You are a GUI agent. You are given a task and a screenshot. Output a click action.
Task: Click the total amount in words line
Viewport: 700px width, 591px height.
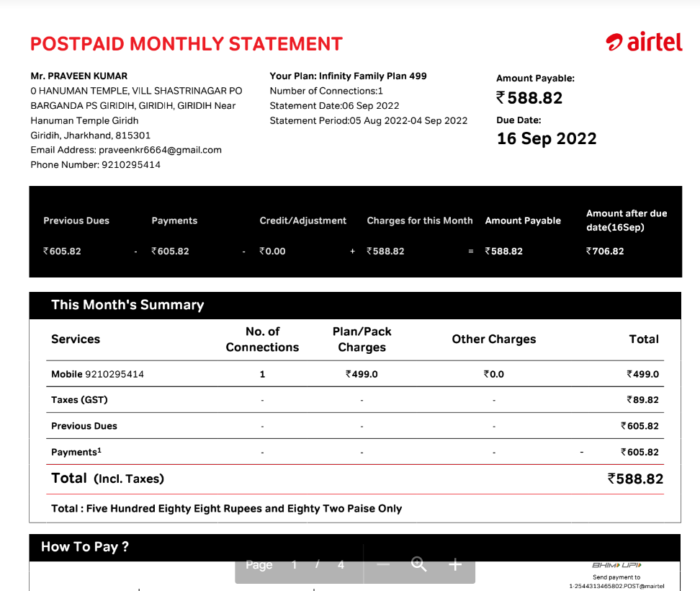(227, 509)
